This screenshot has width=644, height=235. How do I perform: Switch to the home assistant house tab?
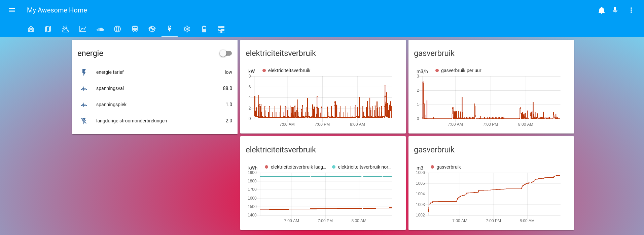(31, 29)
